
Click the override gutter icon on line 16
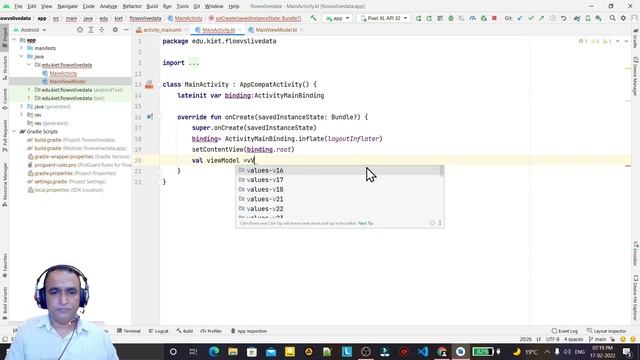tap(150, 117)
